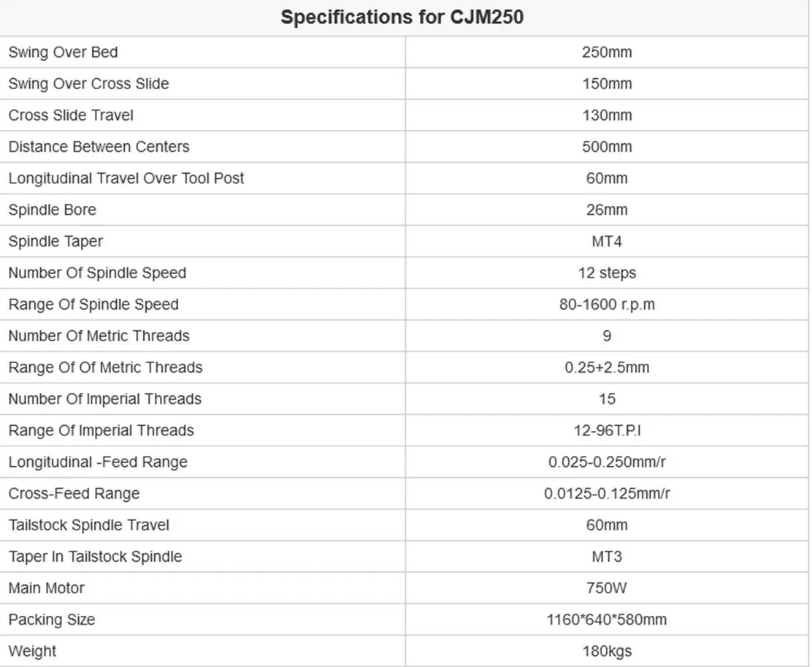Select the 1160*640*580mm Packing Size value

click(x=607, y=620)
